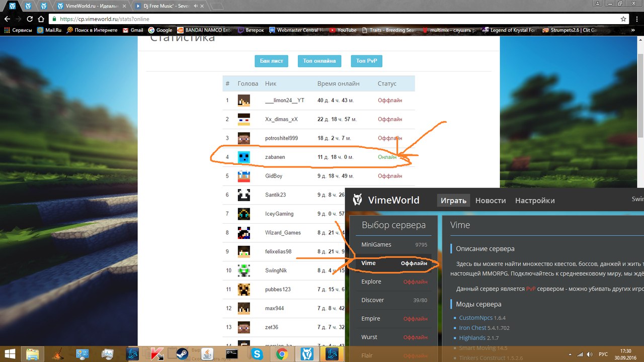The width and height of the screenshot is (644, 362).
Task: Switch to Chrome on the taskbar
Action: 282,354
